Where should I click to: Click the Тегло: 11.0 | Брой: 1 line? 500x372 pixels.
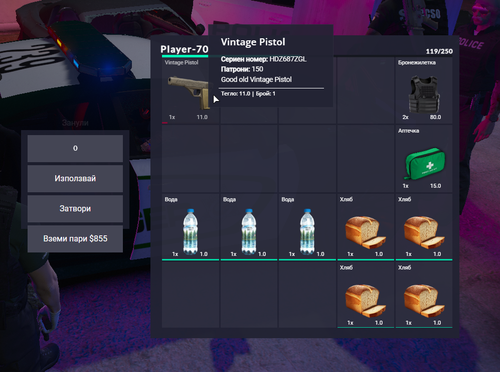248,94
